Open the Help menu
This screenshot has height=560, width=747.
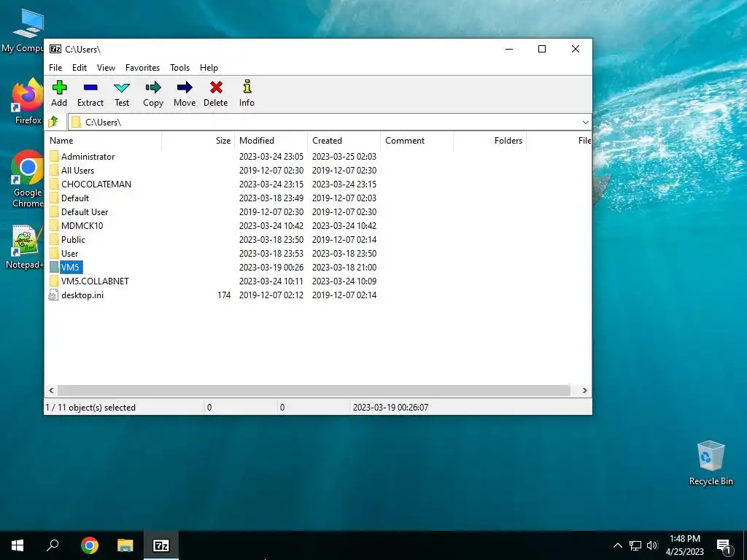tap(209, 68)
